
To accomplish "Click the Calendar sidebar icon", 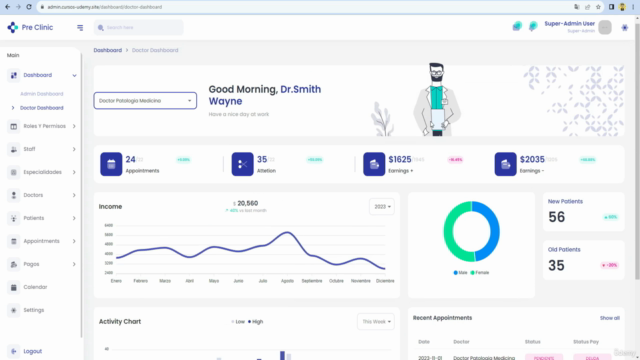I will pos(13,287).
